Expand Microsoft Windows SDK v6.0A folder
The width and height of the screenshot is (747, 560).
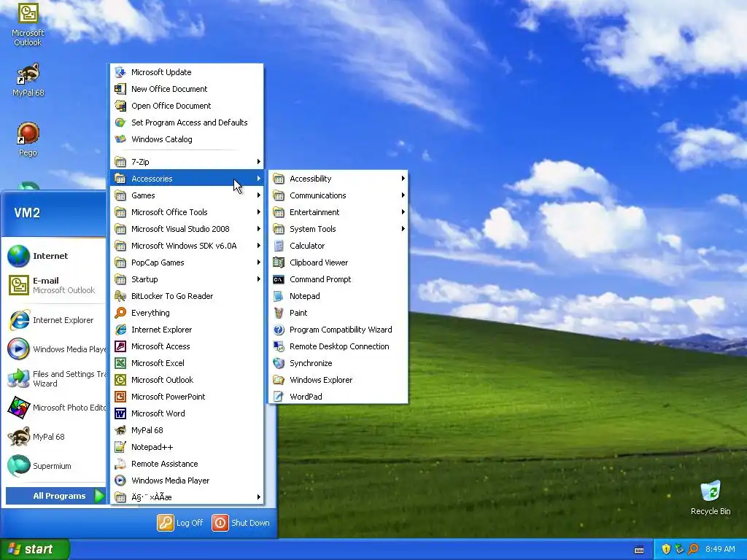coord(187,246)
